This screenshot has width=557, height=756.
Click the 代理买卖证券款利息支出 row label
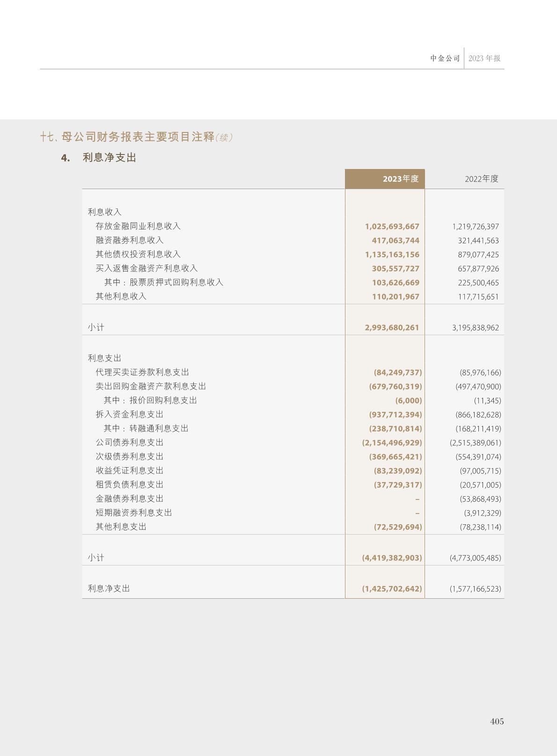(x=142, y=372)
